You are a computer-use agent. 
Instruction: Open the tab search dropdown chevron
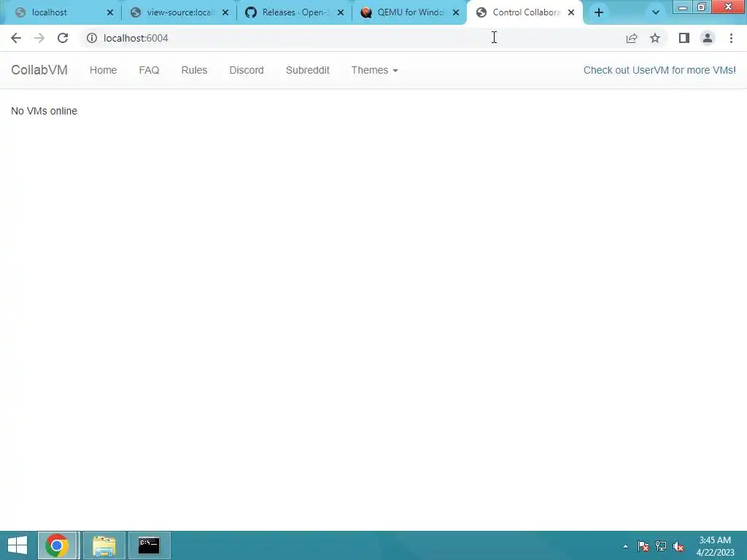pos(656,12)
